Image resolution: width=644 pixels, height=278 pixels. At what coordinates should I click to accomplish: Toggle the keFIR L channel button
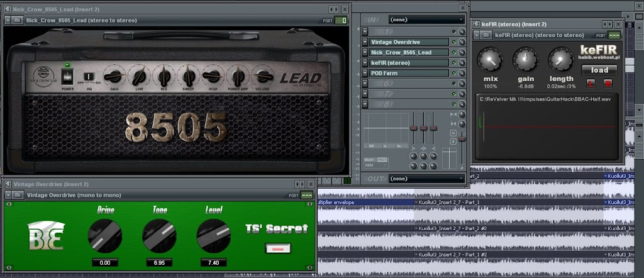click(590, 84)
